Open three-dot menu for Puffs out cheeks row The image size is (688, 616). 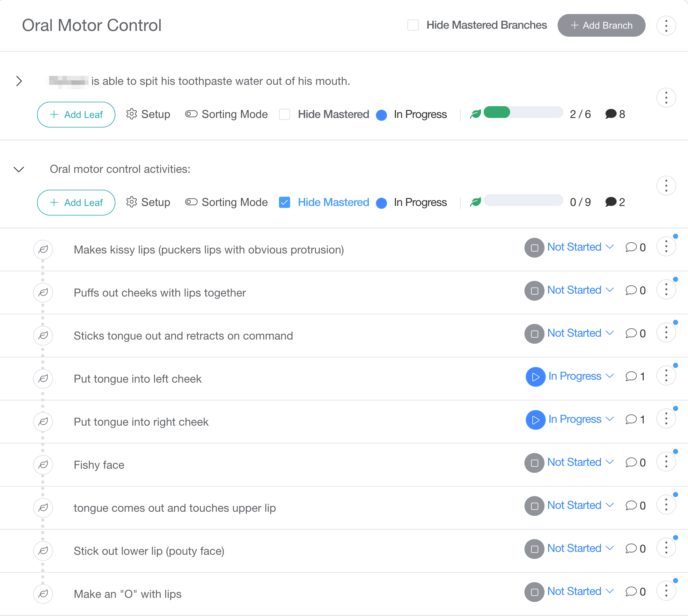(x=666, y=290)
